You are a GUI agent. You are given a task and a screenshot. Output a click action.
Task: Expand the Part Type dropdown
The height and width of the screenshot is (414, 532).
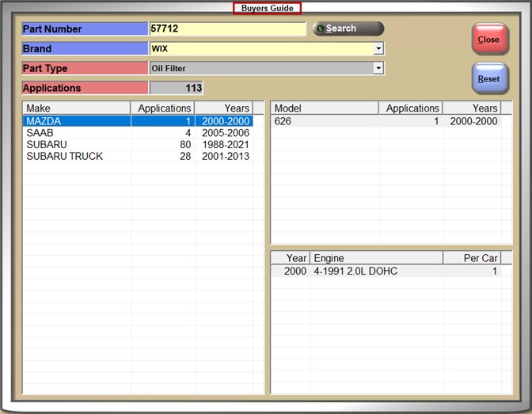[378, 68]
